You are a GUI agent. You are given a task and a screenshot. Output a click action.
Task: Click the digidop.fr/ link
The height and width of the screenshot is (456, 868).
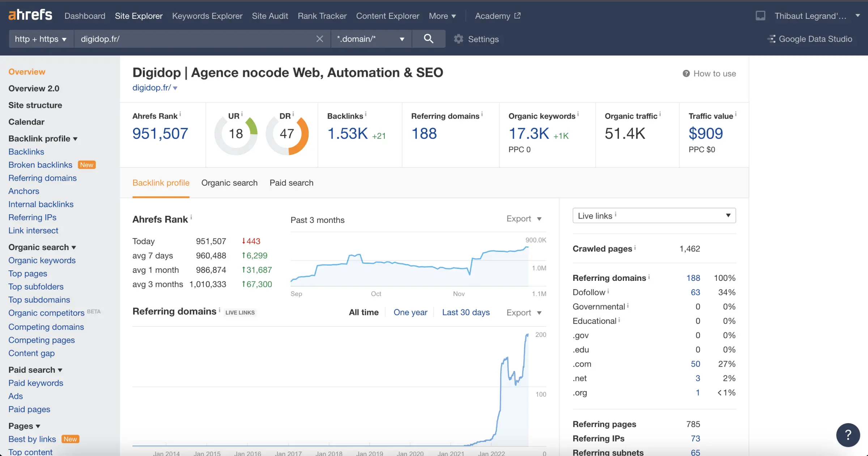coord(151,88)
